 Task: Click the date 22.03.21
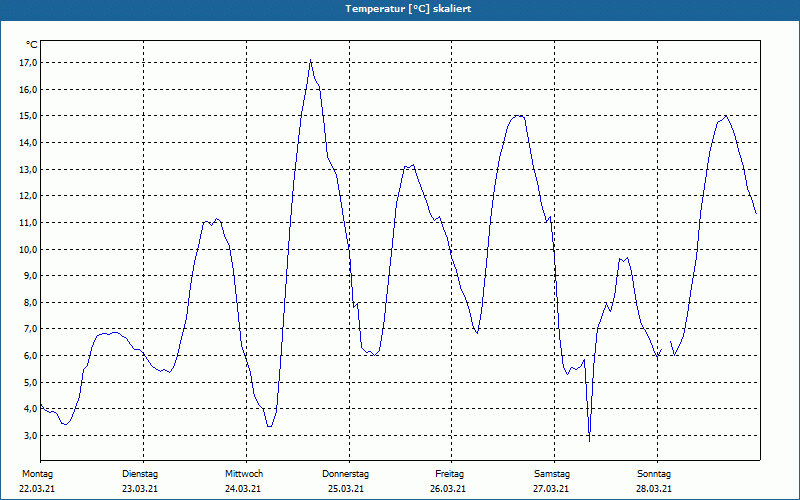[x=37, y=489]
